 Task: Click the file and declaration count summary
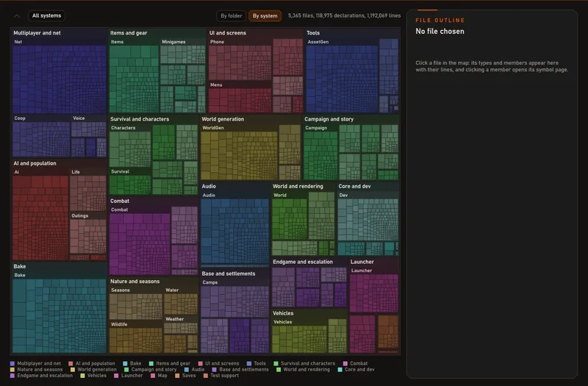point(344,15)
